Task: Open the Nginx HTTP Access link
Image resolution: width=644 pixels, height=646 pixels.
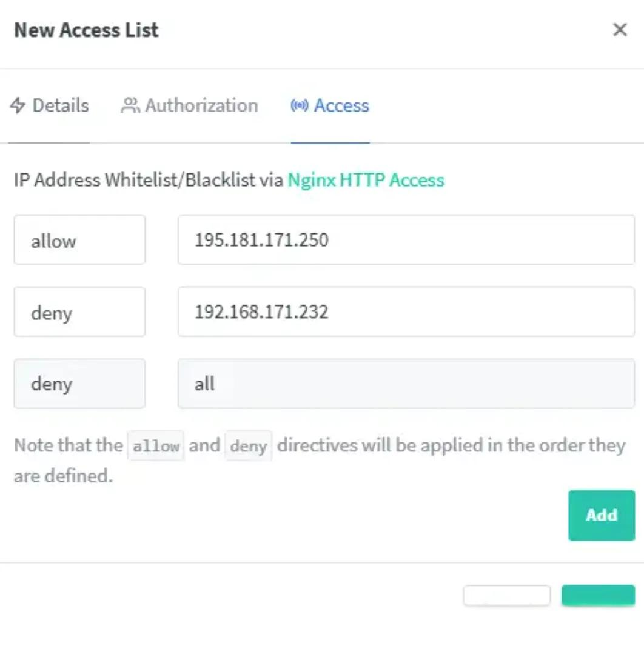Action: 366,180
